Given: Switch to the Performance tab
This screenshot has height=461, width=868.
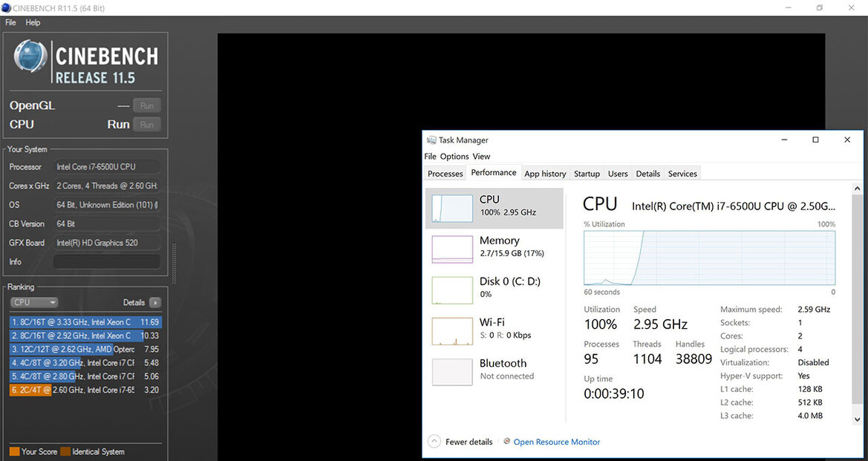Looking at the screenshot, I should (x=494, y=173).
